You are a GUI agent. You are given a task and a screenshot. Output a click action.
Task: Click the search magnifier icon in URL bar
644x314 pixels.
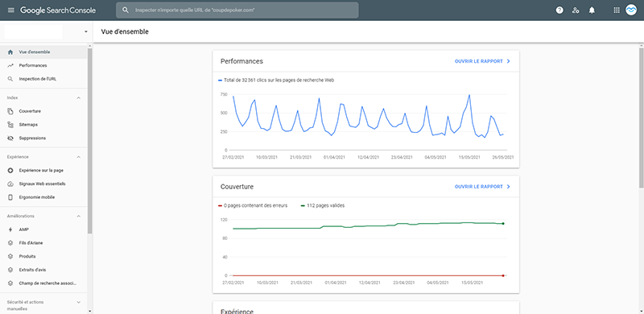pos(126,10)
